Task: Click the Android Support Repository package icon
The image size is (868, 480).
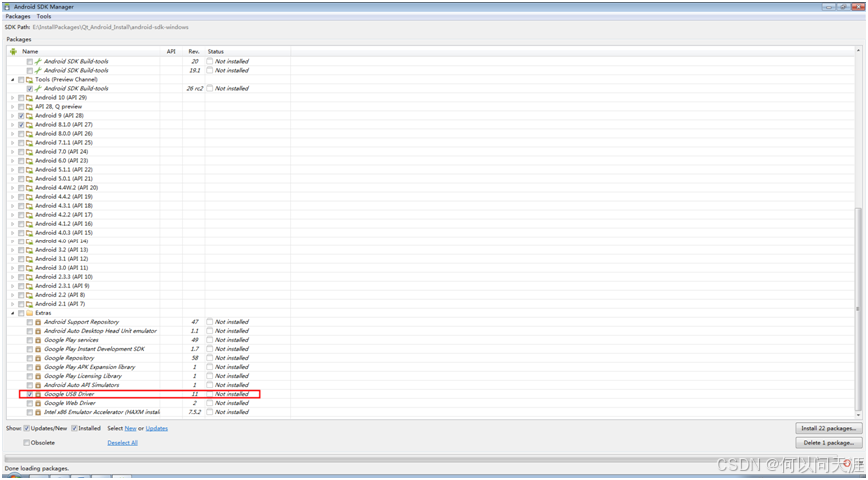Action: click(38, 322)
